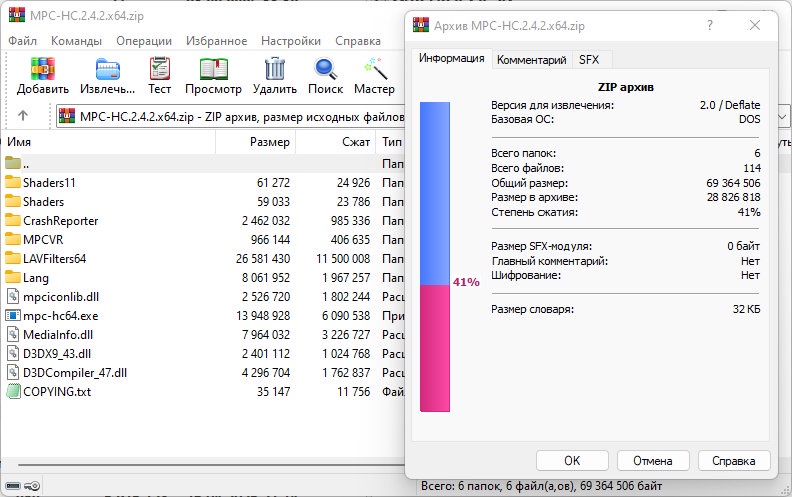Sort by the Тип column header
The image size is (792, 497).
(391, 142)
